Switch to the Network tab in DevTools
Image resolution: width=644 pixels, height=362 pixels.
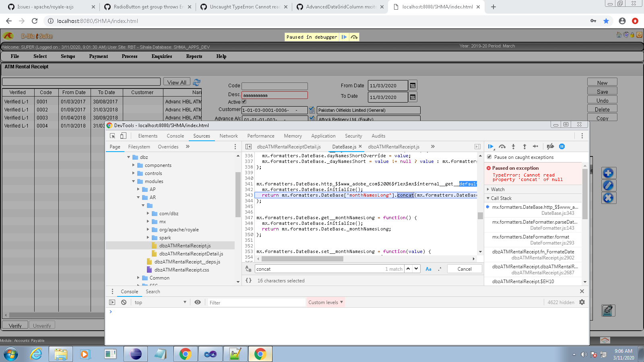click(x=228, y=136)
